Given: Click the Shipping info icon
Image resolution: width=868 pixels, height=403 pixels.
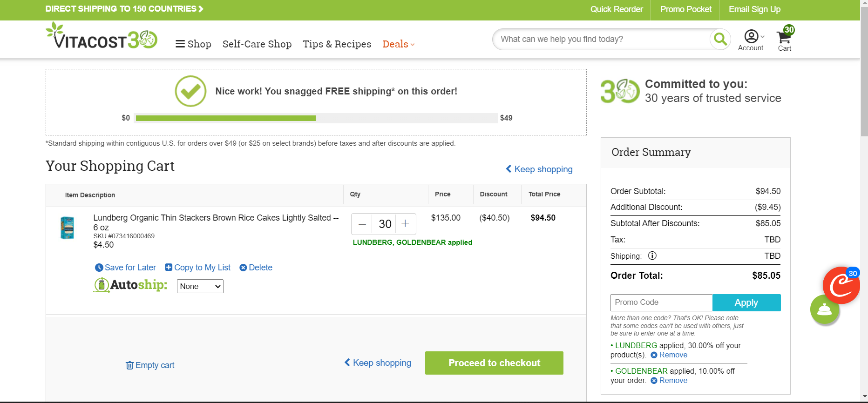Looking at the screenshot, I should (x=652, y=255).
